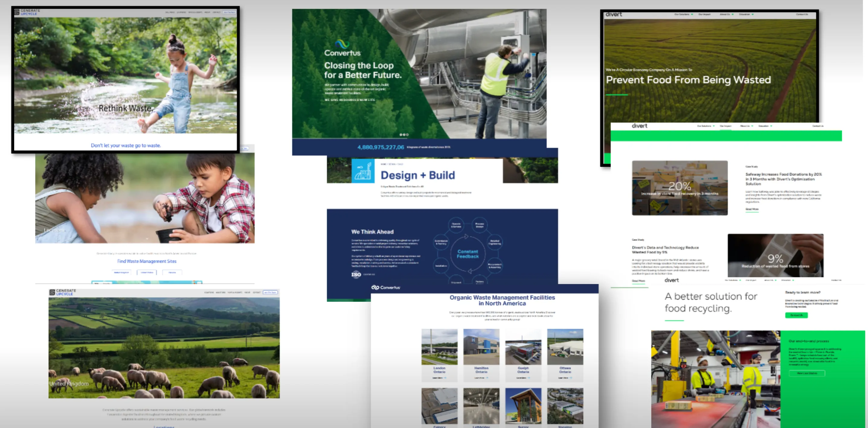Screen dimensions: 868x428
Task: Click the Design + Build heading
Action: pos(417,175)
